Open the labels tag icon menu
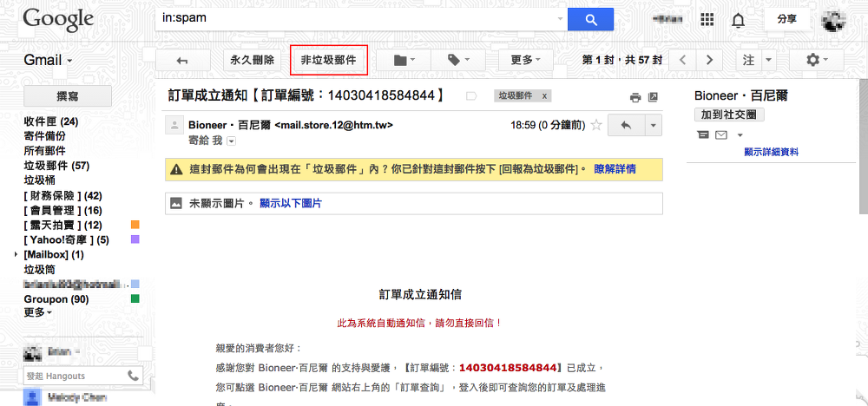Viewport: 868px width, 406px height. click(x=457, y=60)
